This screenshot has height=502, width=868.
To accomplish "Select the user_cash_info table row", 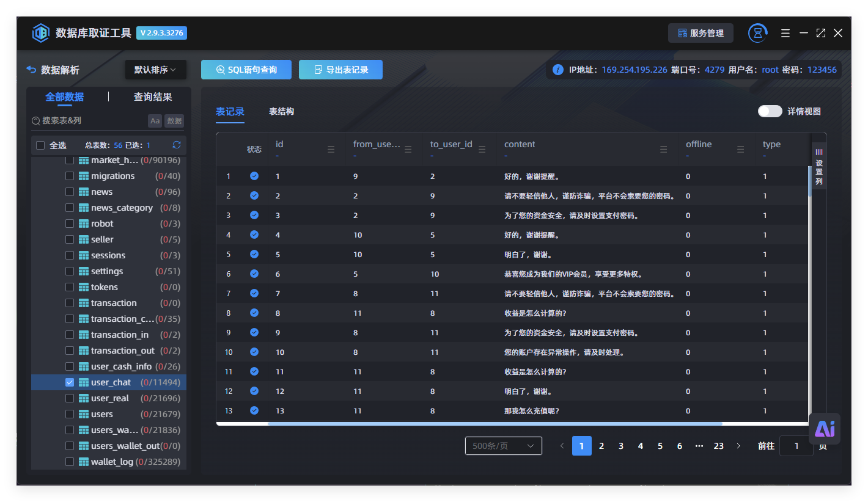I will click(109, 366).
